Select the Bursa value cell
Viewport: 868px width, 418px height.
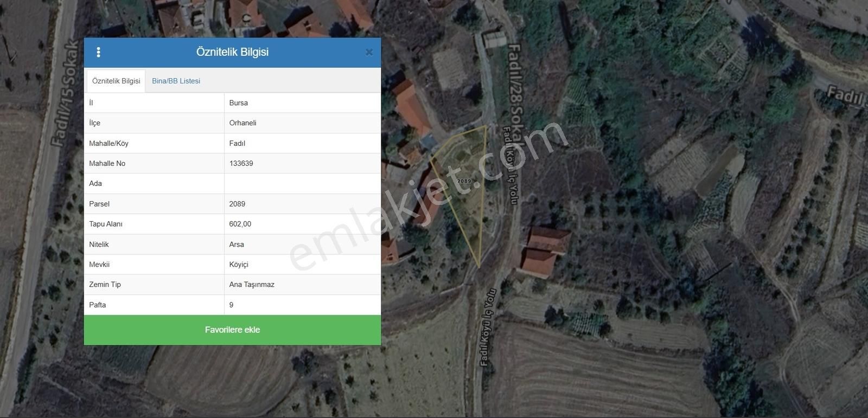coord(302,102)
